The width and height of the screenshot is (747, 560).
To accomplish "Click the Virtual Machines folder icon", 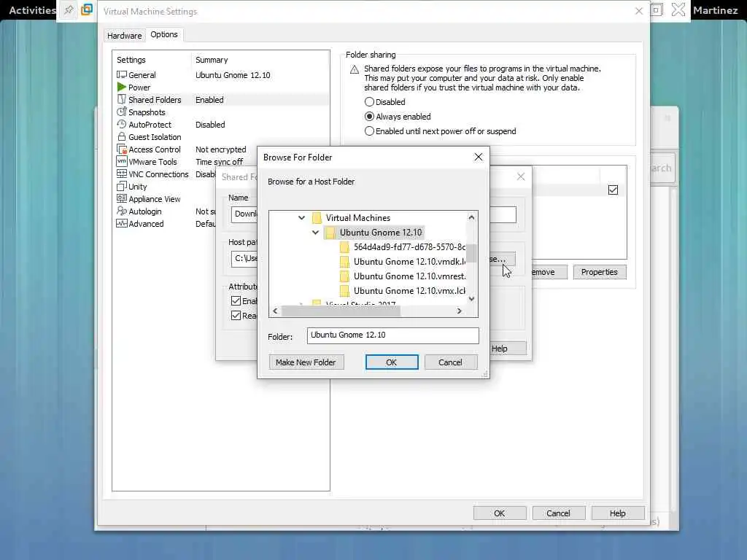I will 317,218.
